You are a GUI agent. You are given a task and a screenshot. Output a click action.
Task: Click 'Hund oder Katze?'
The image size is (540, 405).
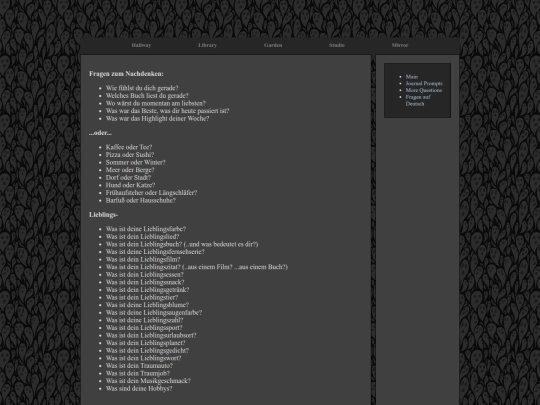point(131,185)
